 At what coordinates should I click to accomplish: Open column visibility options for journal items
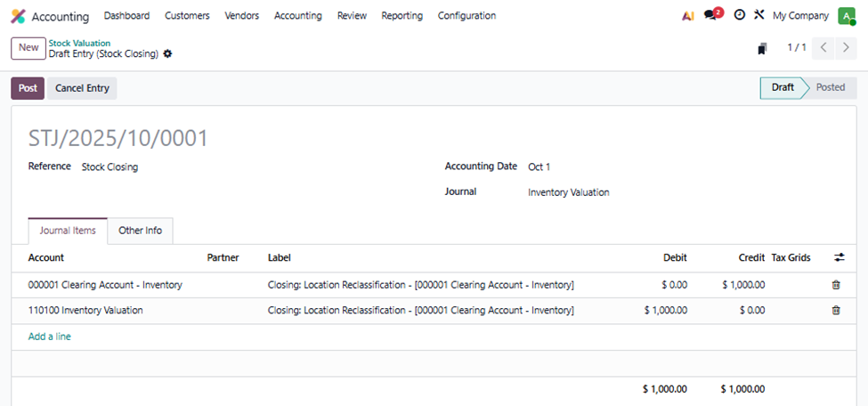click(839, 257)
